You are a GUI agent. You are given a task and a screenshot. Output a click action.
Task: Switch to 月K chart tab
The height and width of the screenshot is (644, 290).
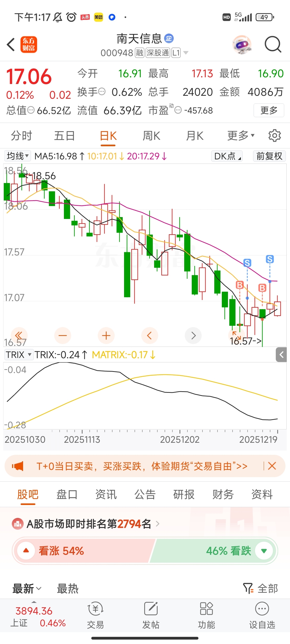(x=195, y=136)
